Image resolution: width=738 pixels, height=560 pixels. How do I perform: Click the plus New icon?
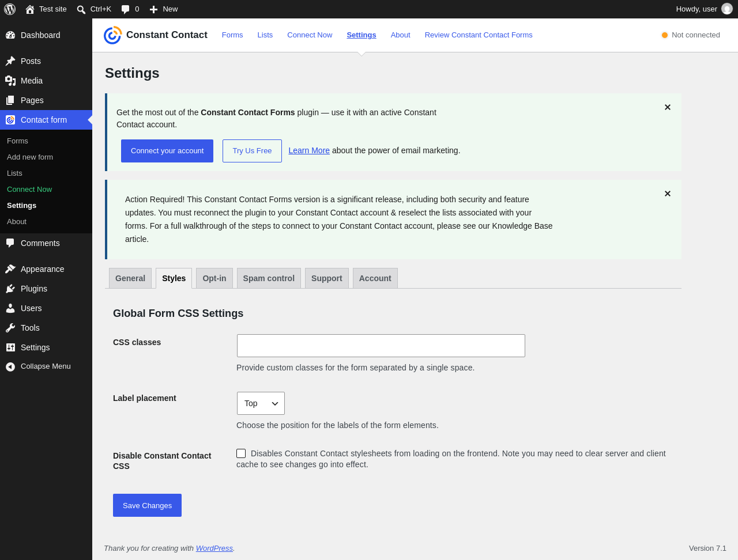click(x=153, y=9)
